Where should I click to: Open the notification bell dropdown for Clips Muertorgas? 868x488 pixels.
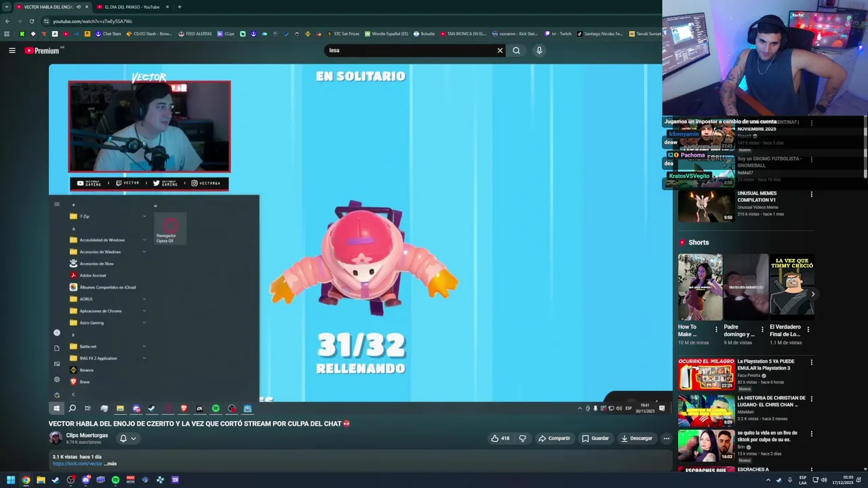point(128,439)
